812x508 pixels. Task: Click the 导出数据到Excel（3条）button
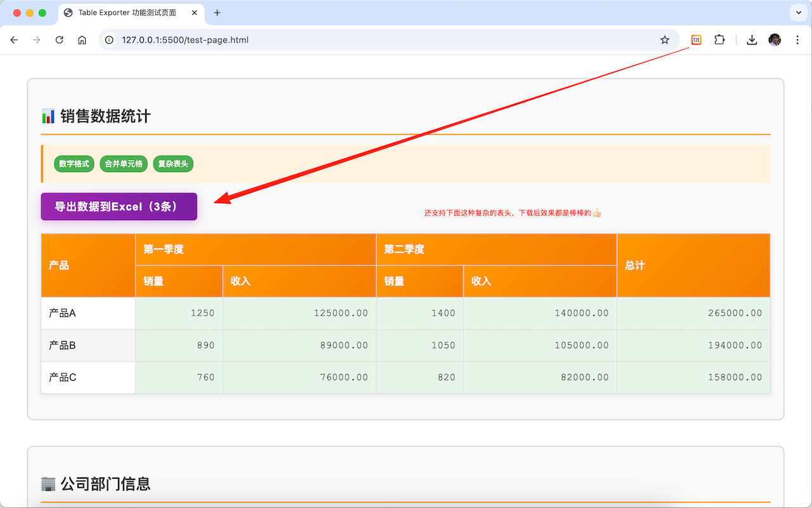pos(119,206)
